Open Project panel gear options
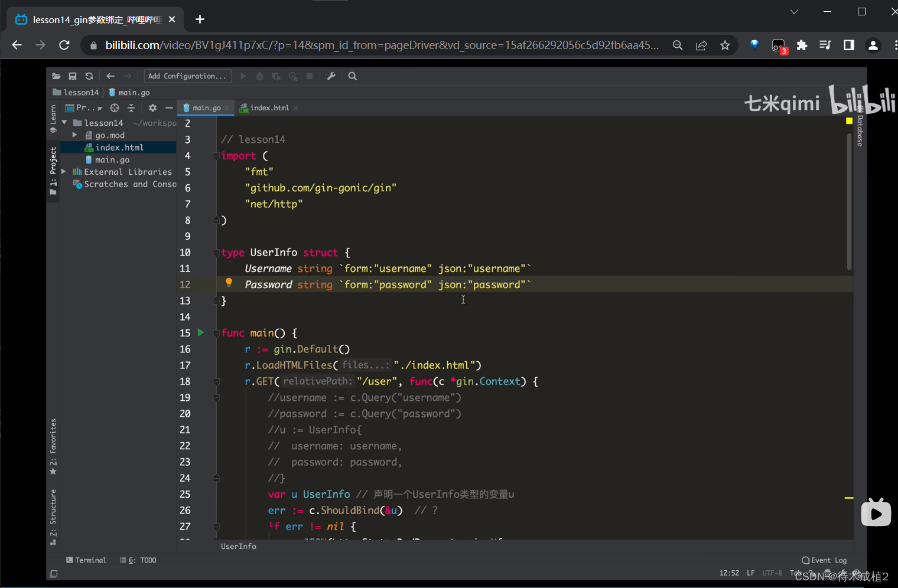Screen dimensions: 898x588 [152, 108]
